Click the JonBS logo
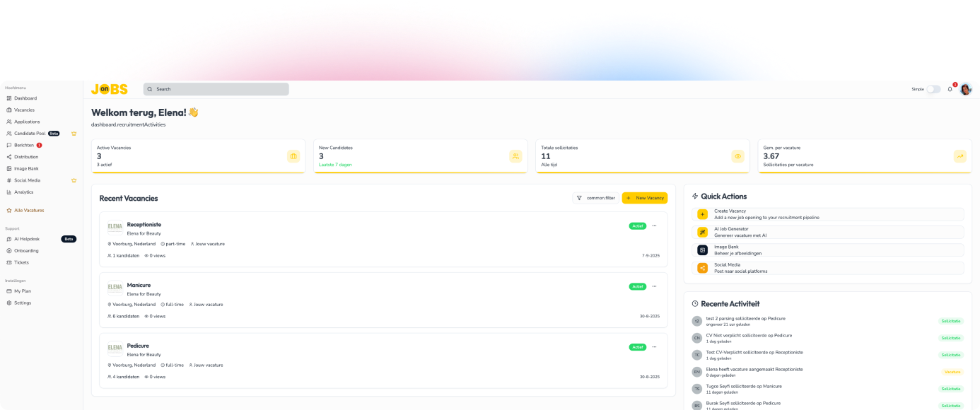 (x=110, y=89)
